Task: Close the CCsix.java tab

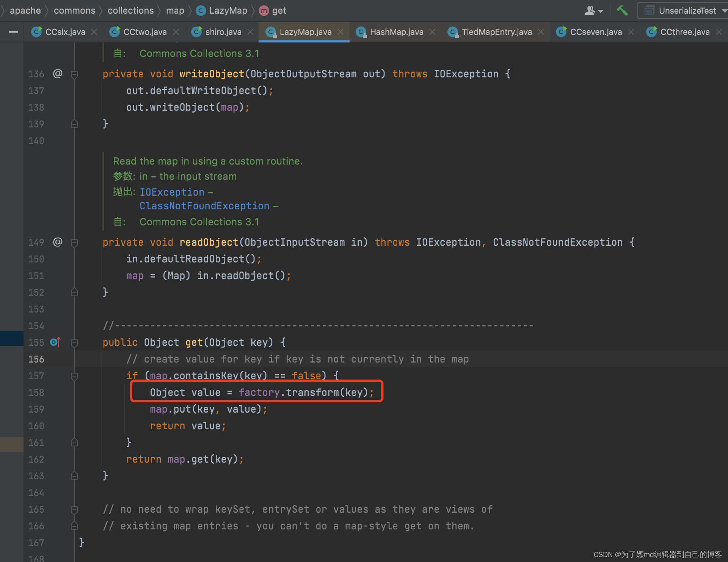Action: (x=94, y=32)
